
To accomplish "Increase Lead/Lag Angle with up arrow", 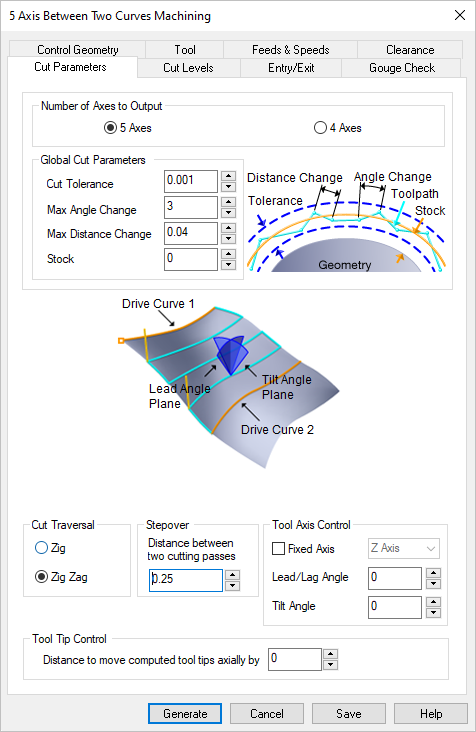I will pos(434,573).
